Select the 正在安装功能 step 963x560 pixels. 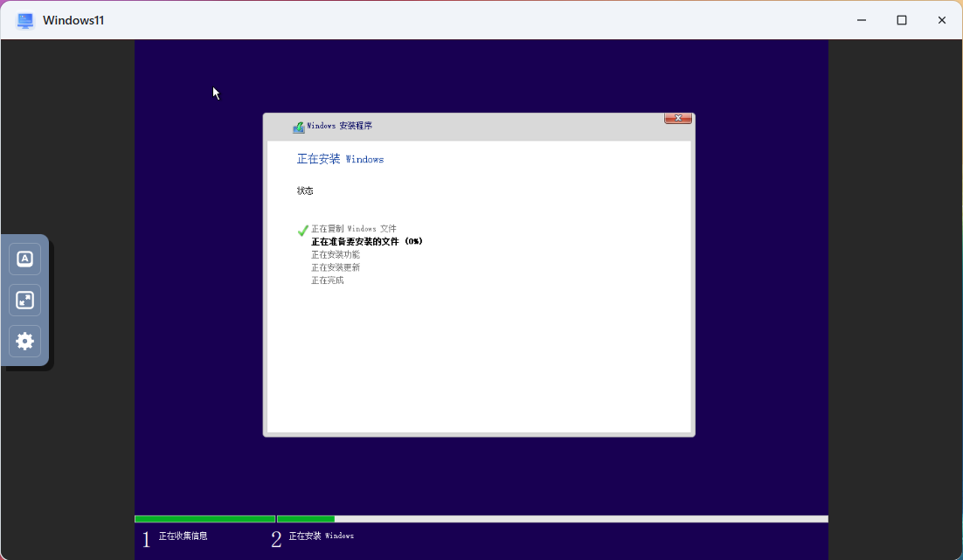click(x=336, y=254)
